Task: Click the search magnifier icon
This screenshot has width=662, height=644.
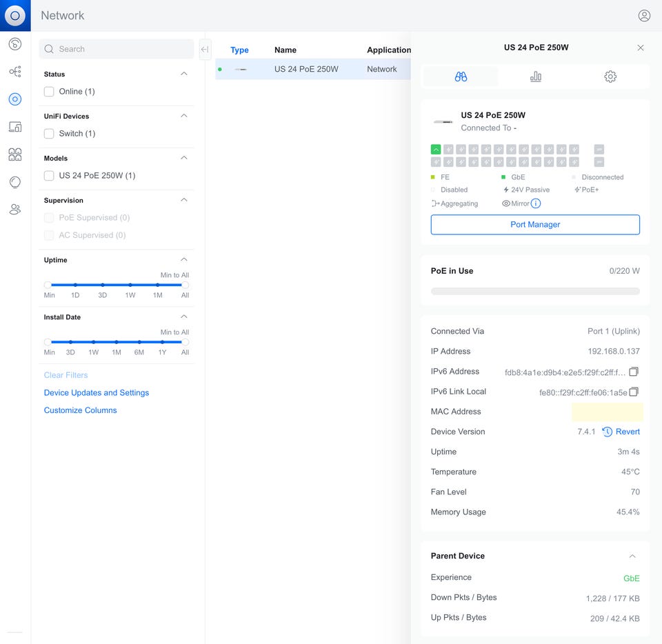Action: (49, 49)
